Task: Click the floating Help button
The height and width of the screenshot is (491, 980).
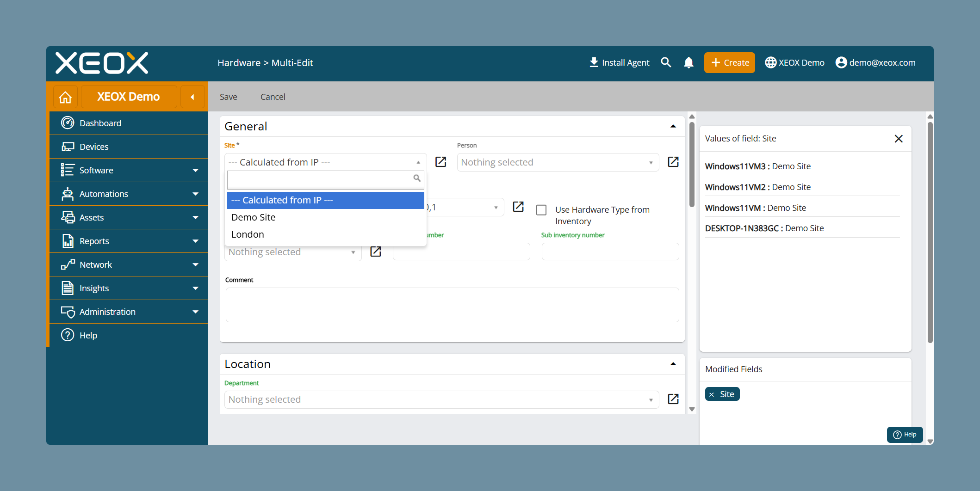Action: tap(905, 435)
